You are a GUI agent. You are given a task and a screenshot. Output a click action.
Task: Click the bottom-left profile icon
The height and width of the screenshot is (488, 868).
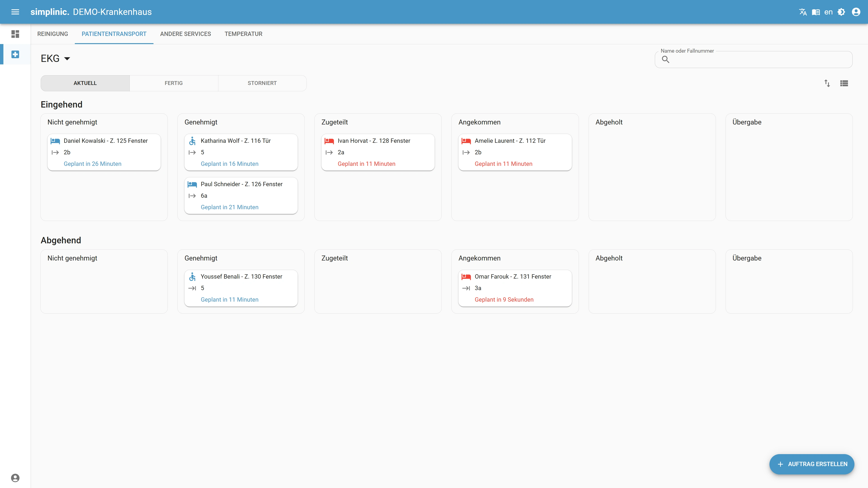[15, 478]
